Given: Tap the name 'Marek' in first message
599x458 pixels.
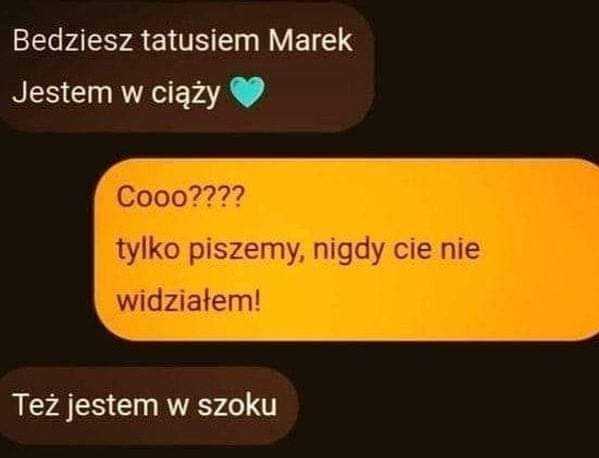Looking at the screenshot, I should (x=310, y=40).
